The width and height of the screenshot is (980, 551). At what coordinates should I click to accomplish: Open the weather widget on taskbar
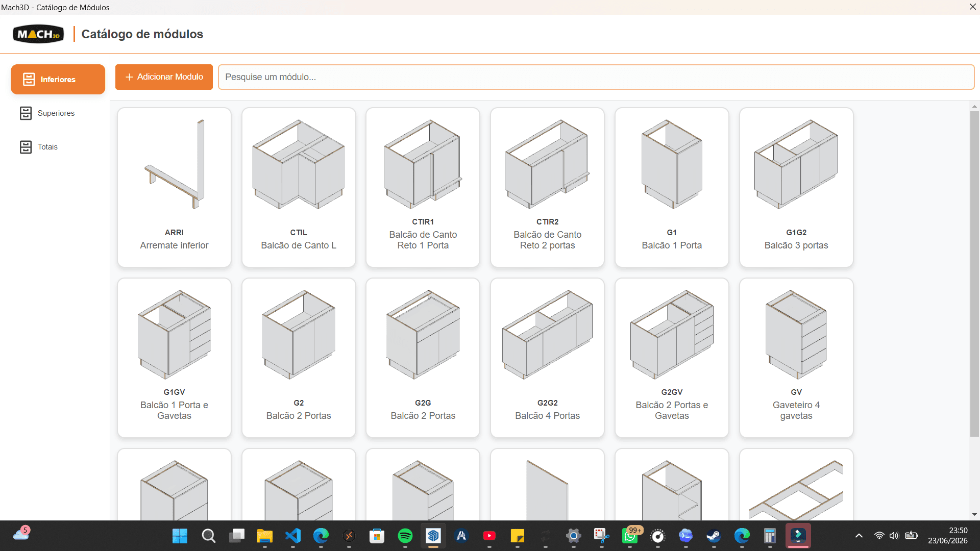tap(21, 534)
